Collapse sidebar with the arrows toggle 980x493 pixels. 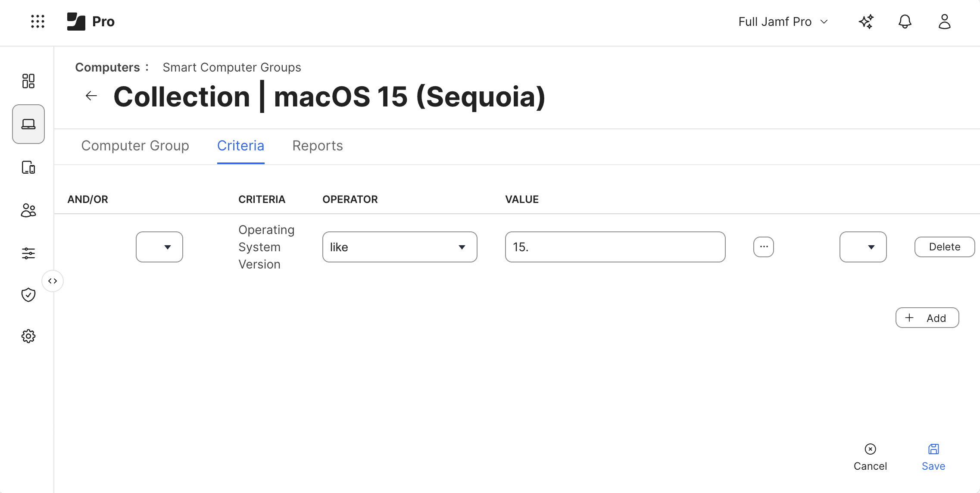(x=53, y=281)
